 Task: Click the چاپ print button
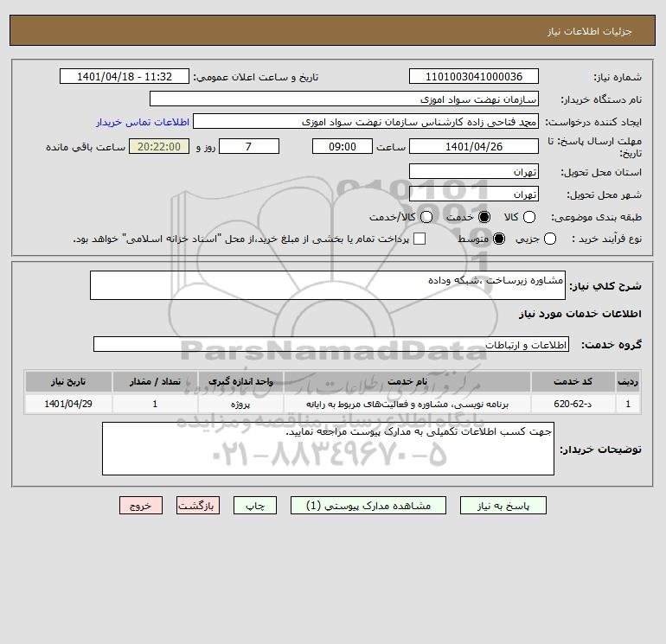pos(255,506)
